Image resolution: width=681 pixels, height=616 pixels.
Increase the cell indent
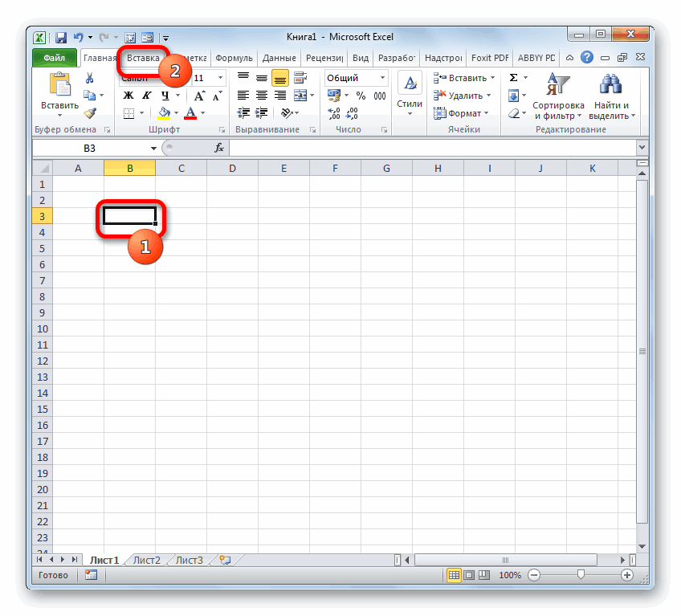point(261,113)
